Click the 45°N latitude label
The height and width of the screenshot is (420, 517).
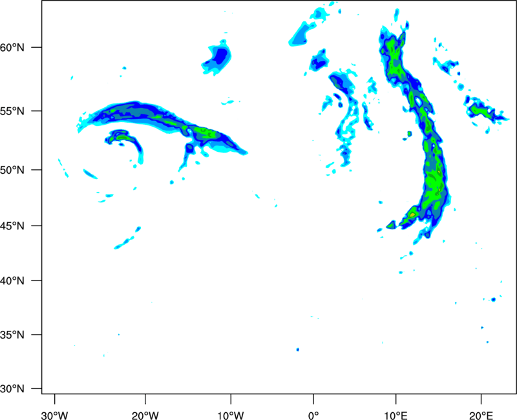[x=12, y=226]
